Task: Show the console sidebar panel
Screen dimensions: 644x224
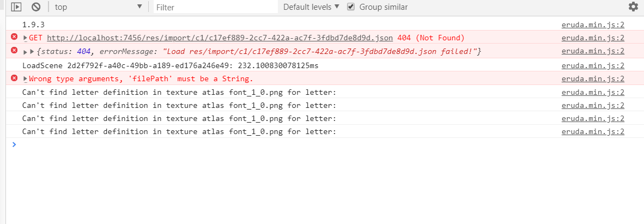Action: [x=16, y=7]
